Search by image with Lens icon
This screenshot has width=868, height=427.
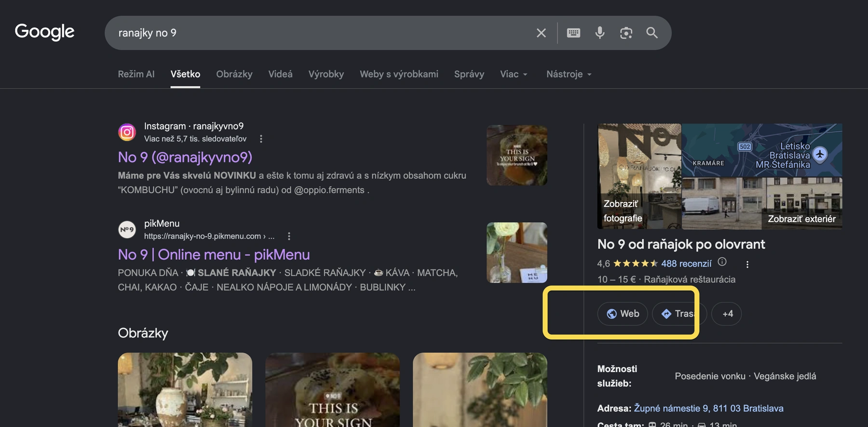coord(626,33)
